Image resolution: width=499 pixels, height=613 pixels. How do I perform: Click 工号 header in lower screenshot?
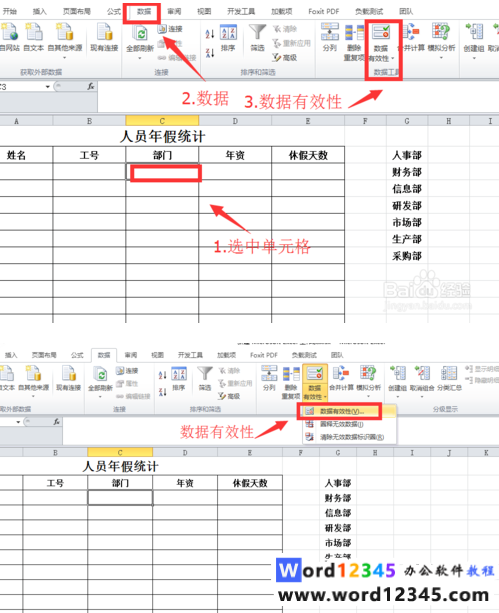55,483
